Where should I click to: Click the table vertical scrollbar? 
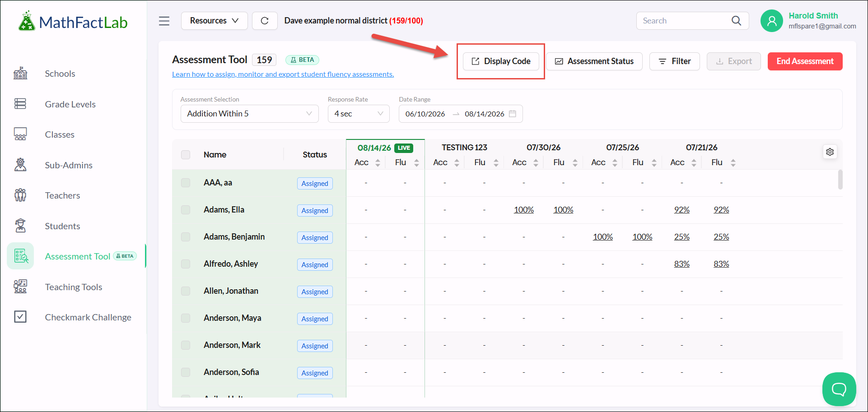click(x=840, y=180)
